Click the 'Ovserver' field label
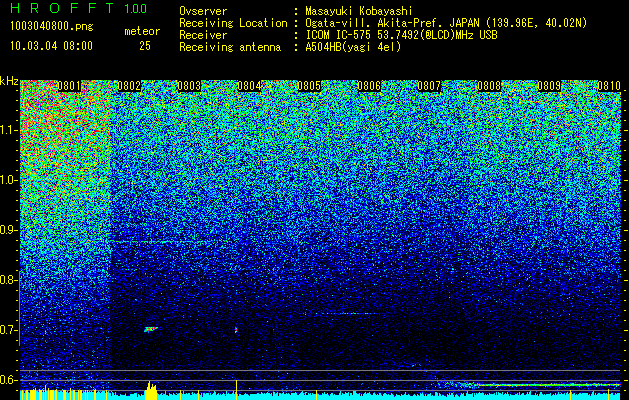This screenshot has width=629, height=400. point(203,11)
